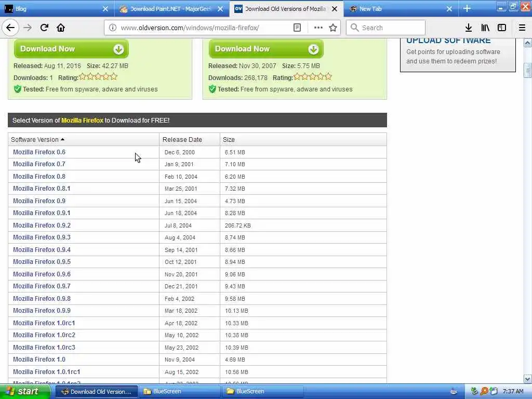Rate the 5.75 MB release with stars
This screenshot has width=532, height=399.
point(312,77)
